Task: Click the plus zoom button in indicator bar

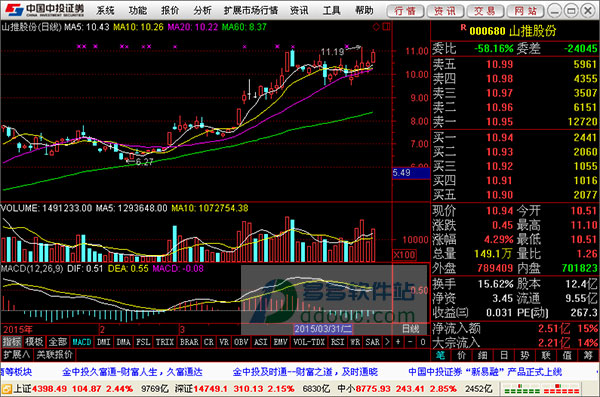Action: [x=398, y=342]
